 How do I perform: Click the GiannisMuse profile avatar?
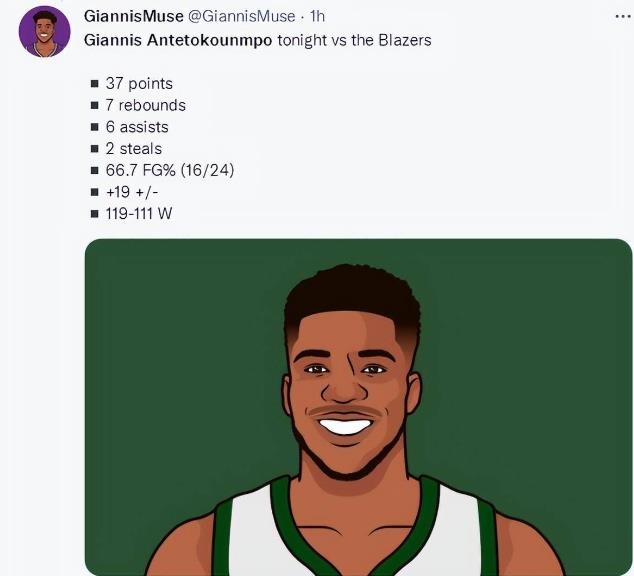[44, 31]
